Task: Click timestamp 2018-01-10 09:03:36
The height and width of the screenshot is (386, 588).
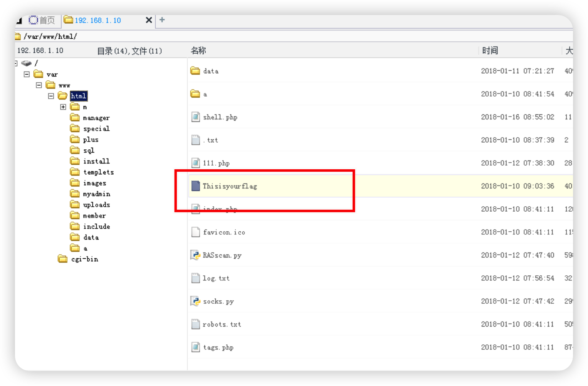Action: (518, 186)
